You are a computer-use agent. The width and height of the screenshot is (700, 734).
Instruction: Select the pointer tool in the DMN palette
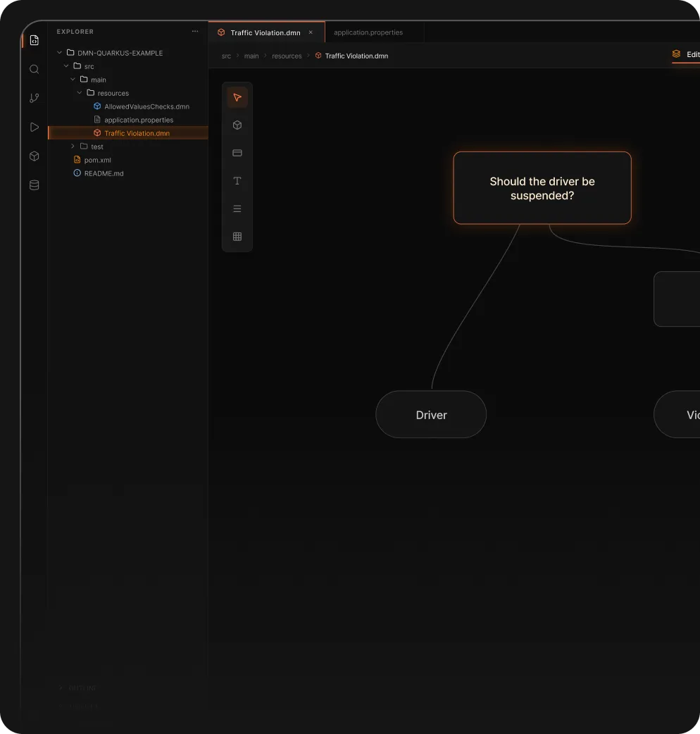[x=237, y=97]
